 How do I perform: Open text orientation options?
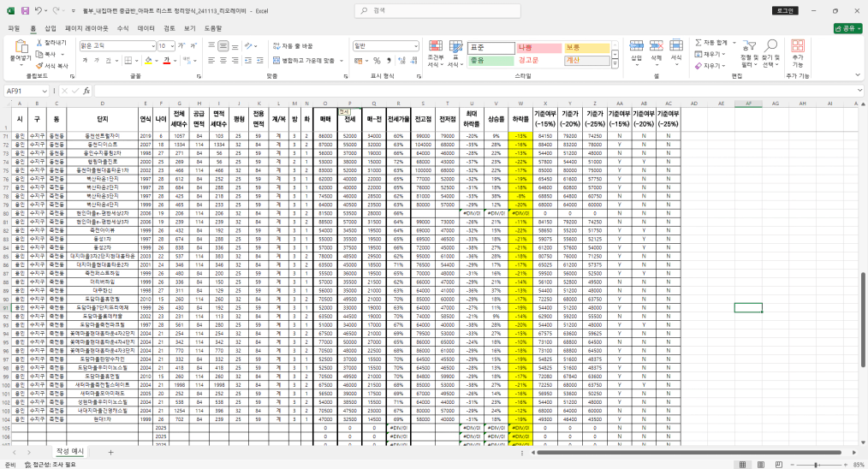250,46
